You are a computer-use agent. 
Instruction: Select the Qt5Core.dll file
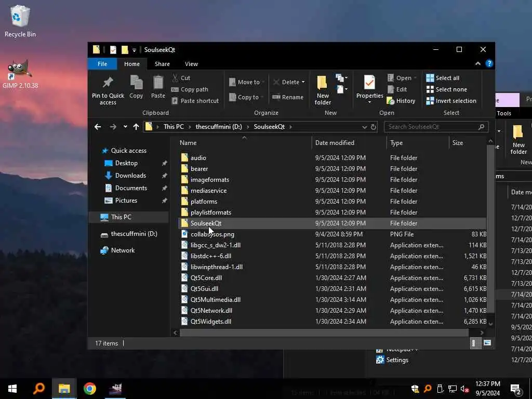click(206, 278)
